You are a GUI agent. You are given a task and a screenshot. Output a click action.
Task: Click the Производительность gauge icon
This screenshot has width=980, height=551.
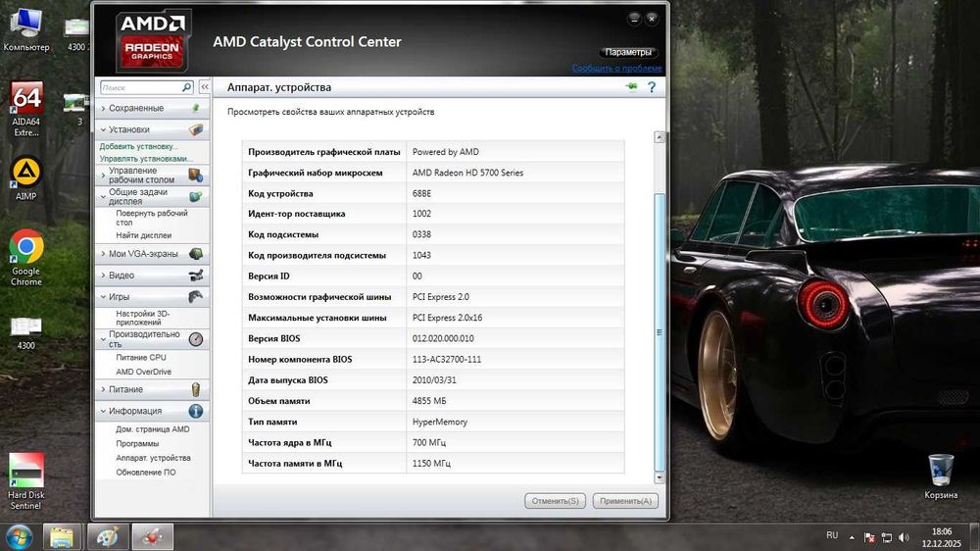196,339
